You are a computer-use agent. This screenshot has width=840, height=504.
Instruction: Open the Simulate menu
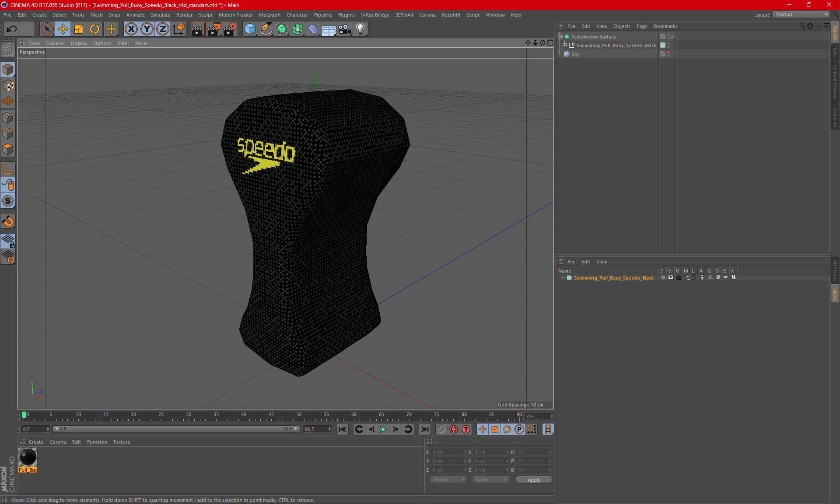(161, 15)
